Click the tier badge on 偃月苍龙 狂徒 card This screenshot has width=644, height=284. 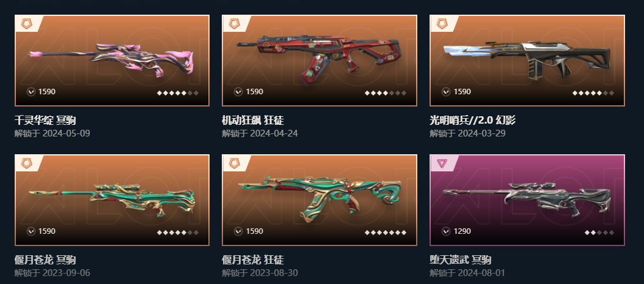234,163
